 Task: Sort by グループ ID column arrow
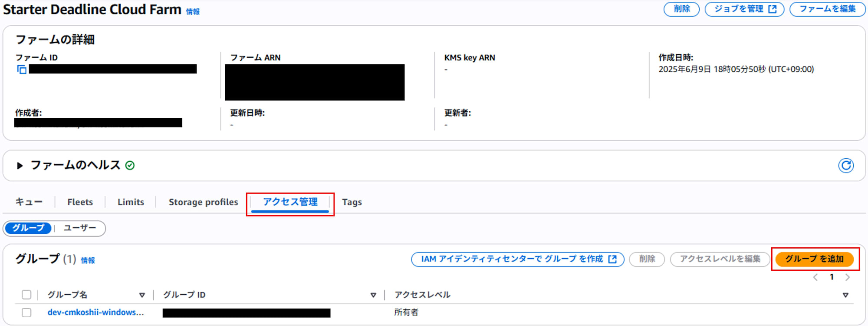[x=373, y=295]
